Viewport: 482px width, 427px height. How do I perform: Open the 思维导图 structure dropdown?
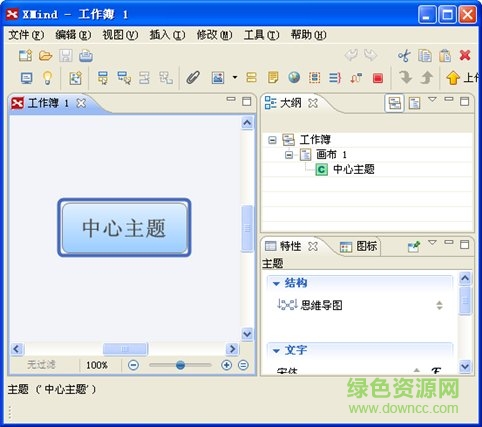(439, 305)
